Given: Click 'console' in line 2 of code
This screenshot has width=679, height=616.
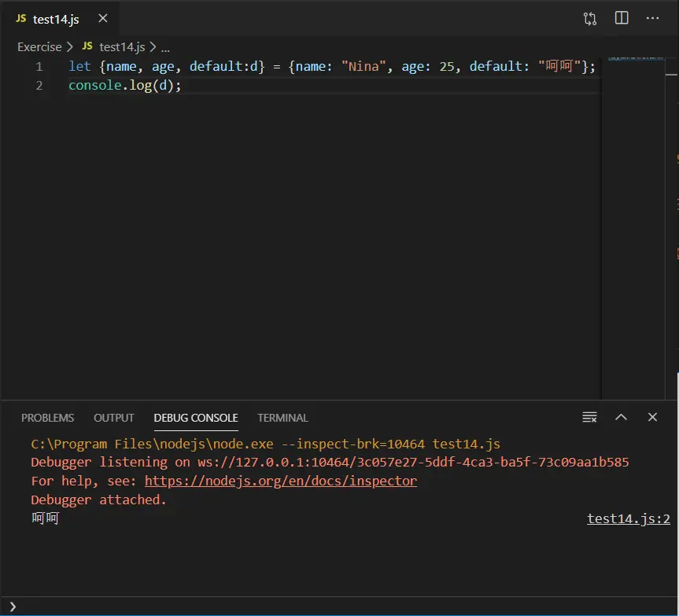Looking at the screenshot, I should tap(95, 85).
